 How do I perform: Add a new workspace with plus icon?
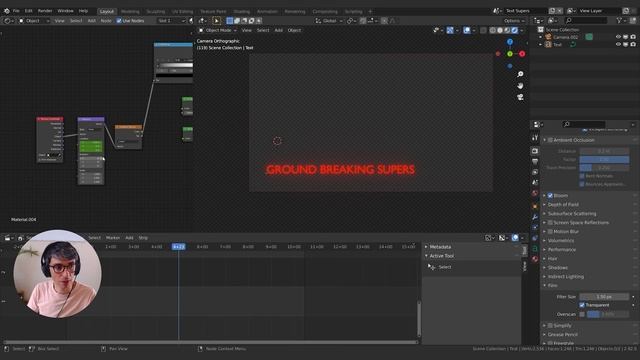tap(370, 11)
